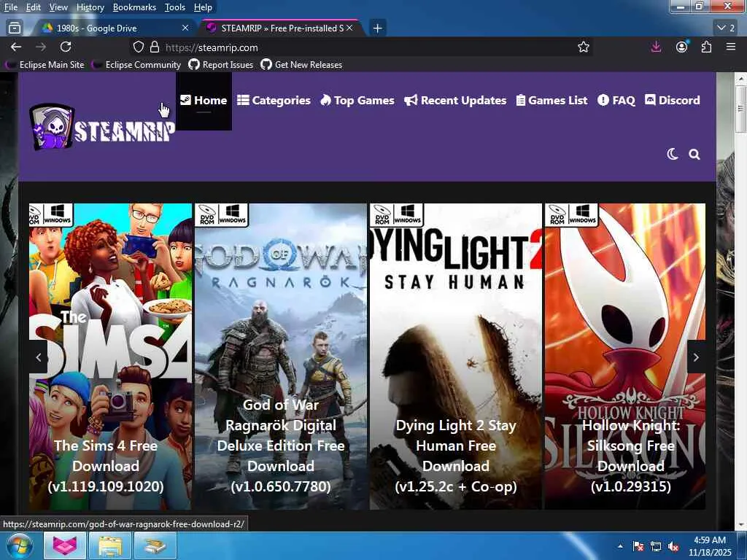
Task: Click the muted volume tray icon
Action: pos(673,546)
